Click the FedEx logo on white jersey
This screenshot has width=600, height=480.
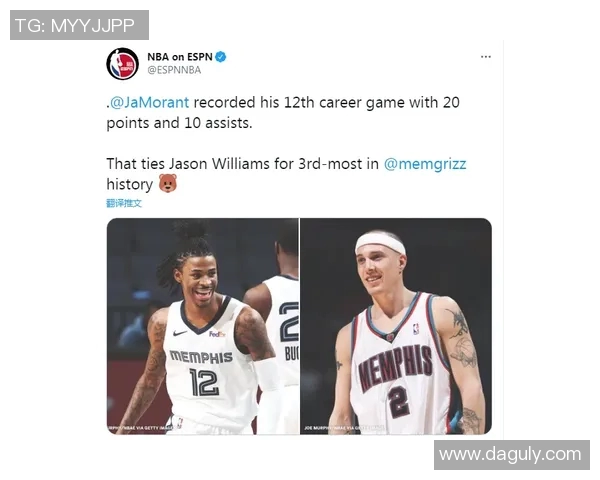217,334
